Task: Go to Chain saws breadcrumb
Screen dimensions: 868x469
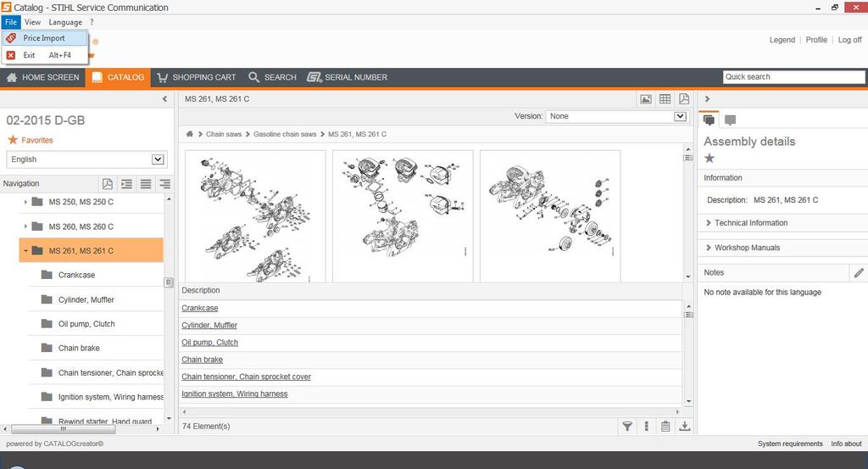Action: [x=224, y=134]
